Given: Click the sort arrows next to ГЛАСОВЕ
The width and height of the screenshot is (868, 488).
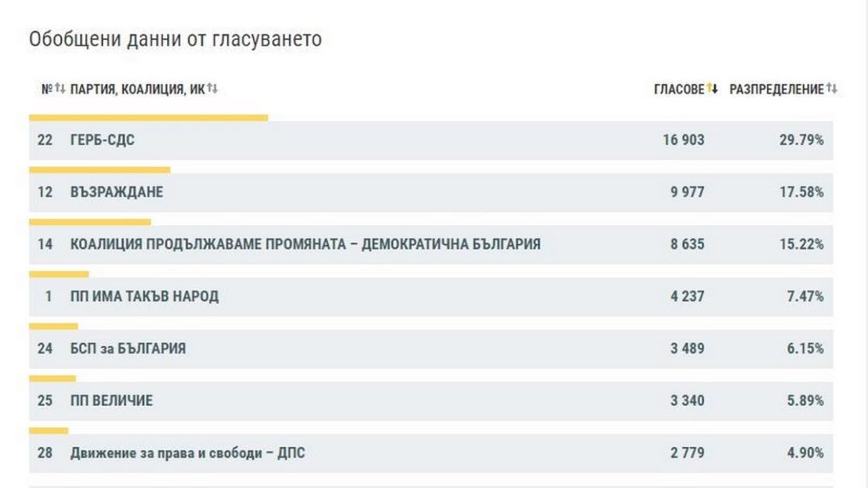Looking at the screenshot, I should 713,89.
